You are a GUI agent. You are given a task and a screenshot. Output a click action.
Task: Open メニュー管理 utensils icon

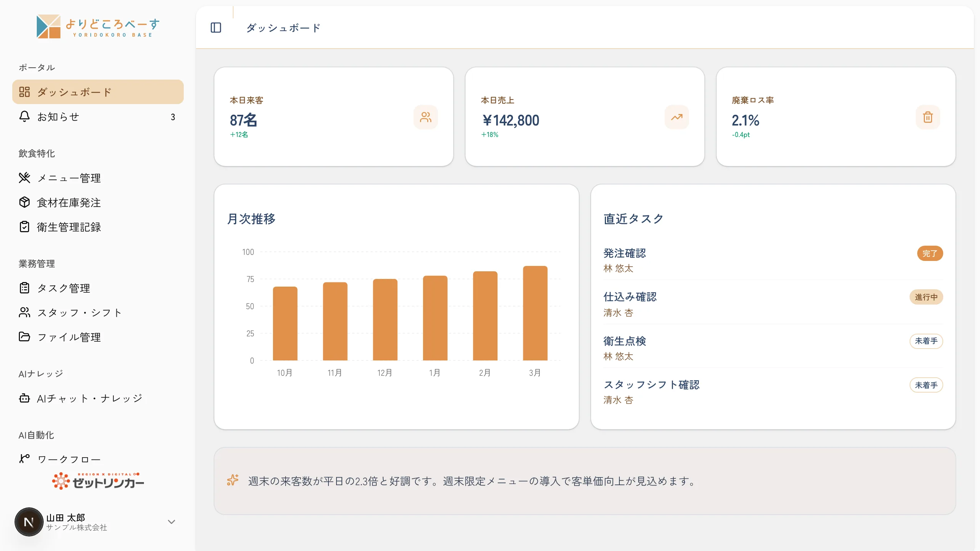pyautogui.click(x=24, y=178)
